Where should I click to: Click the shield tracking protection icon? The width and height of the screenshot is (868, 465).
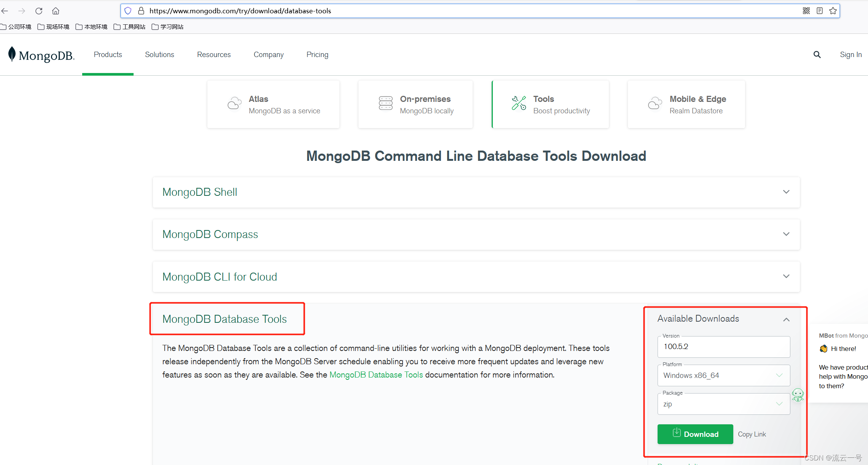pyautogui.click(x=128, y=11)
